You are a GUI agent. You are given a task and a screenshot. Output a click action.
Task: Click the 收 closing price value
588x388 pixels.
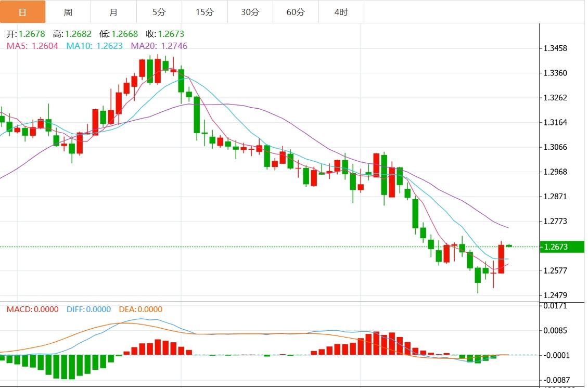coord(171,34)
